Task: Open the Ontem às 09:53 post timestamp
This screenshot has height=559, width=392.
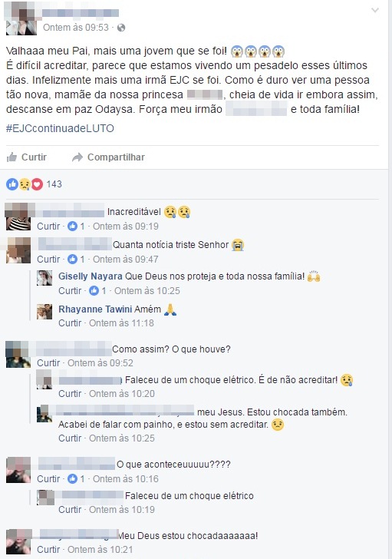Action: 76,28
